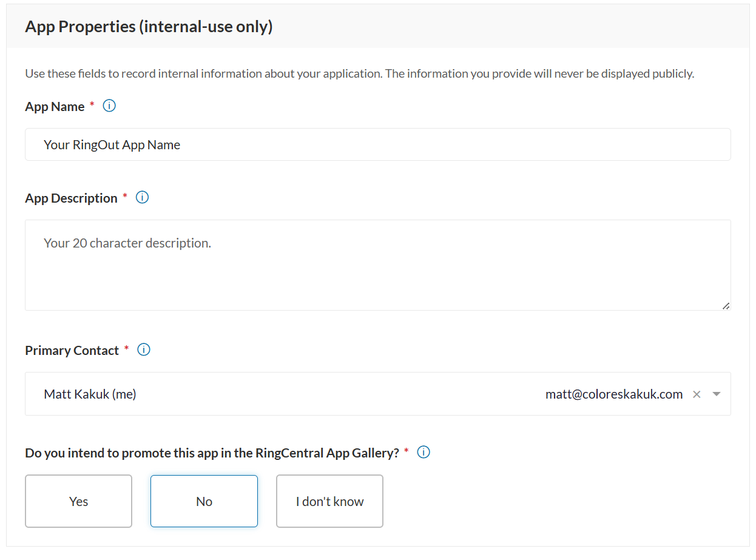The image size is (756, 560).
Task: Click the matt@coloreskakuk.com email in contact field
Action: [x=614, y=394]
